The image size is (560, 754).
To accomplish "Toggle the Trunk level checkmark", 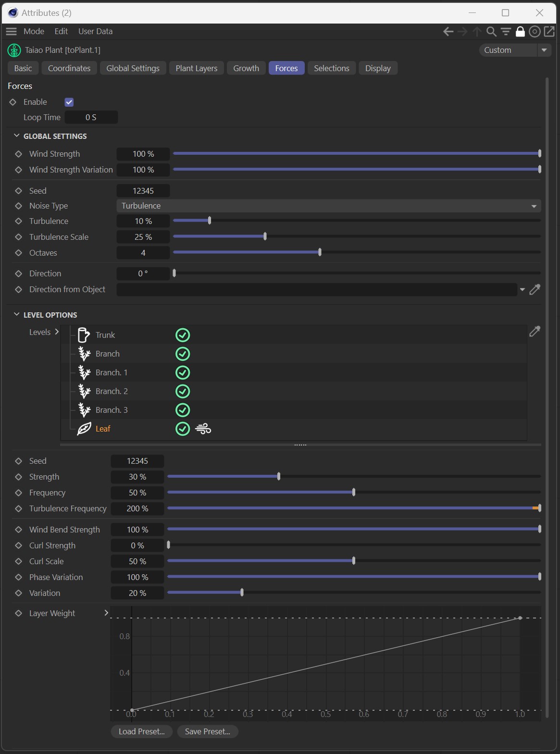I will [183, 335].
